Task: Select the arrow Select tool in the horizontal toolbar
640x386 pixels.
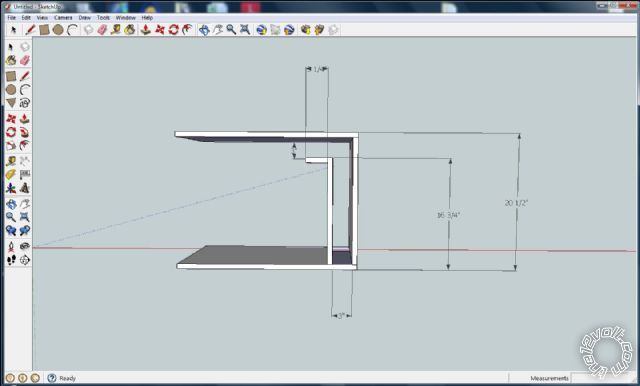Action: (13, 30)
